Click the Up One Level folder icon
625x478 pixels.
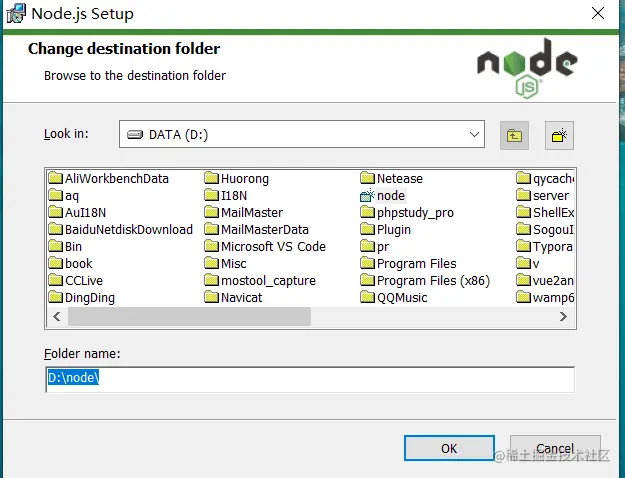[514, 136]
